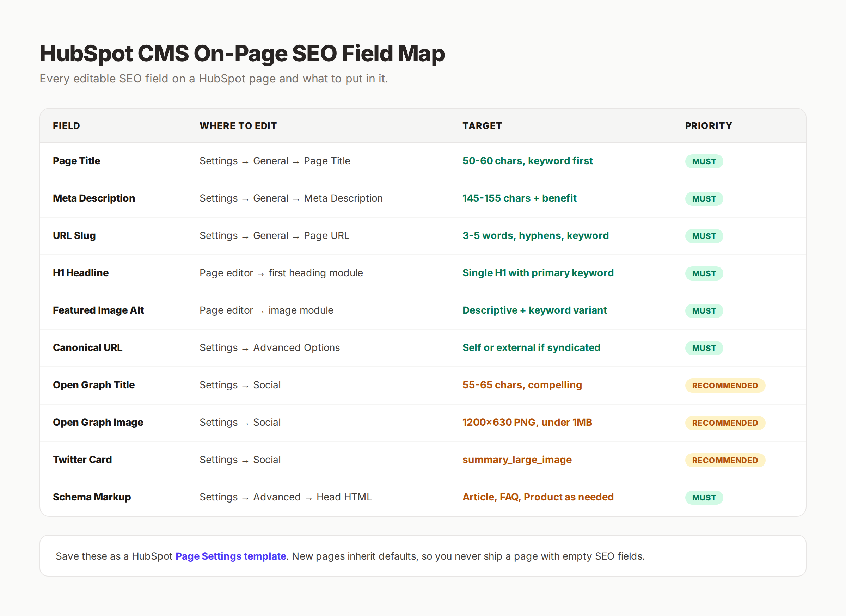Click the Meta Description field name
This screenshot has width=846, height=616.
point(94,198)
